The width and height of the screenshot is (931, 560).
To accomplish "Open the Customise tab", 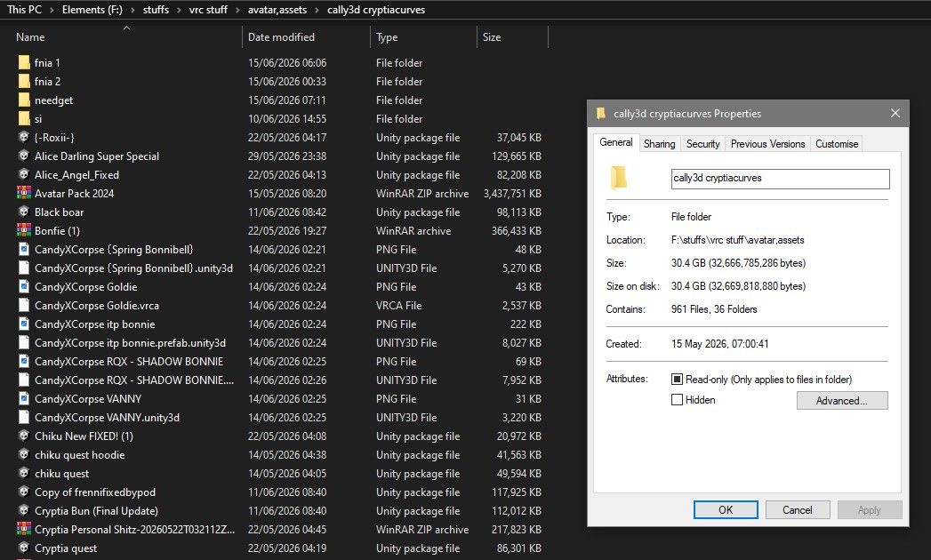I will pos(836,144).
